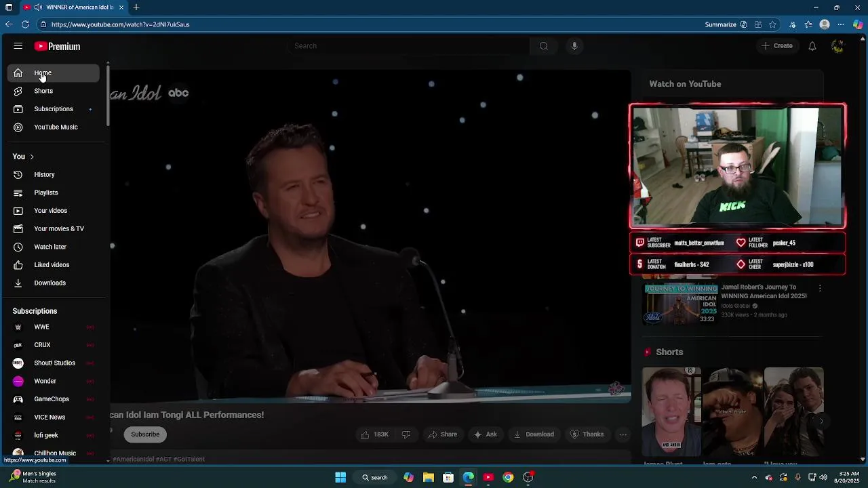This screenshot has height=488, width=868.
Task: Open Shorts in the sidebar
Action: [54, 91]
